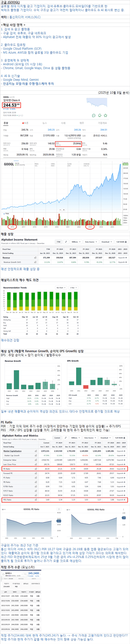Open chart icon in Enterprise Value row

36,460
